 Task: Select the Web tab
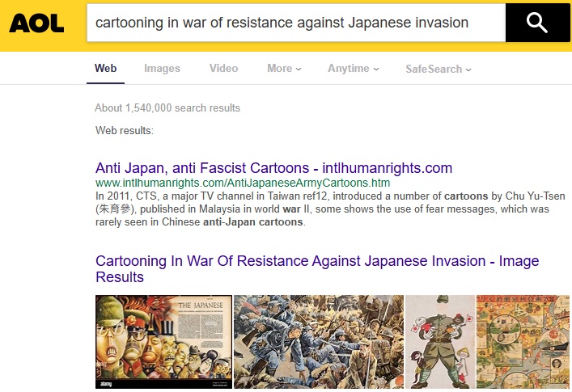pyautogui.click(x=105, y=69)
